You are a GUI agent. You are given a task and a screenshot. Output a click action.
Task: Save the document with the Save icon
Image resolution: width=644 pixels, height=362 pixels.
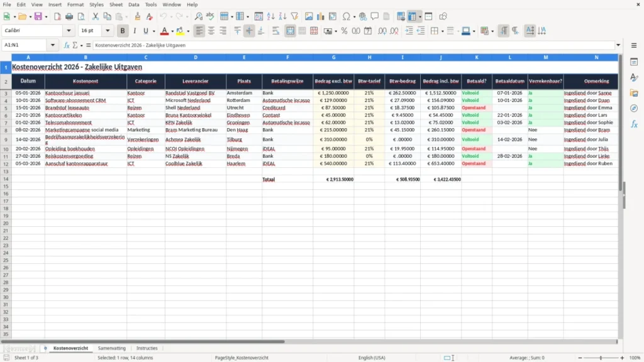(38, 16)
